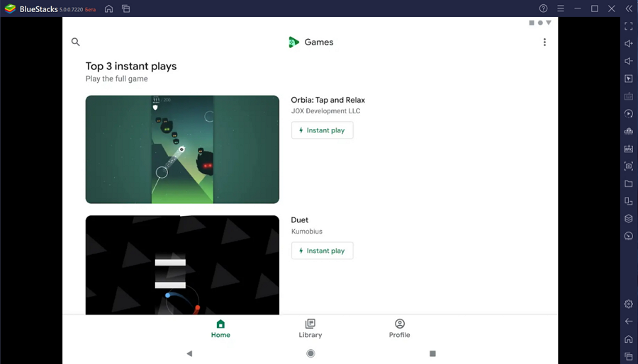Lock the mouse cursor
Image resolution: width=638 pixels, height=364 pixels.
[x=629, y=79]
